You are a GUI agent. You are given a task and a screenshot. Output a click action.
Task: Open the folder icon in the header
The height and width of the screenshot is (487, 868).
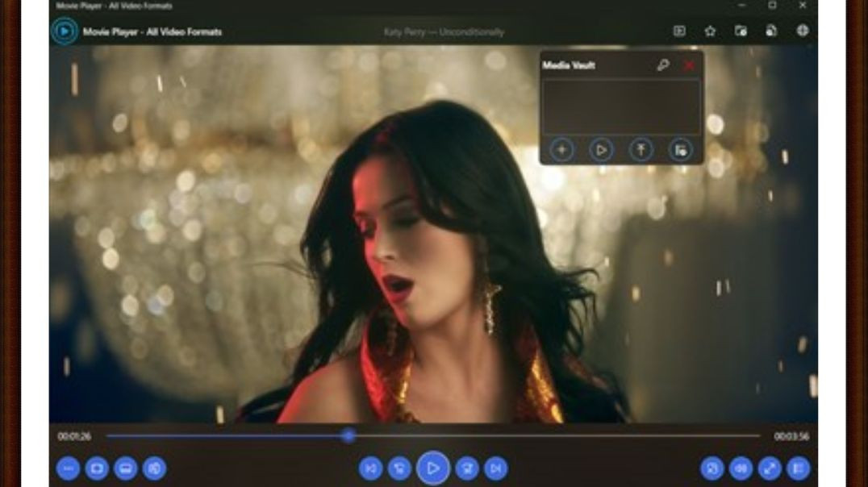(741, 31)
